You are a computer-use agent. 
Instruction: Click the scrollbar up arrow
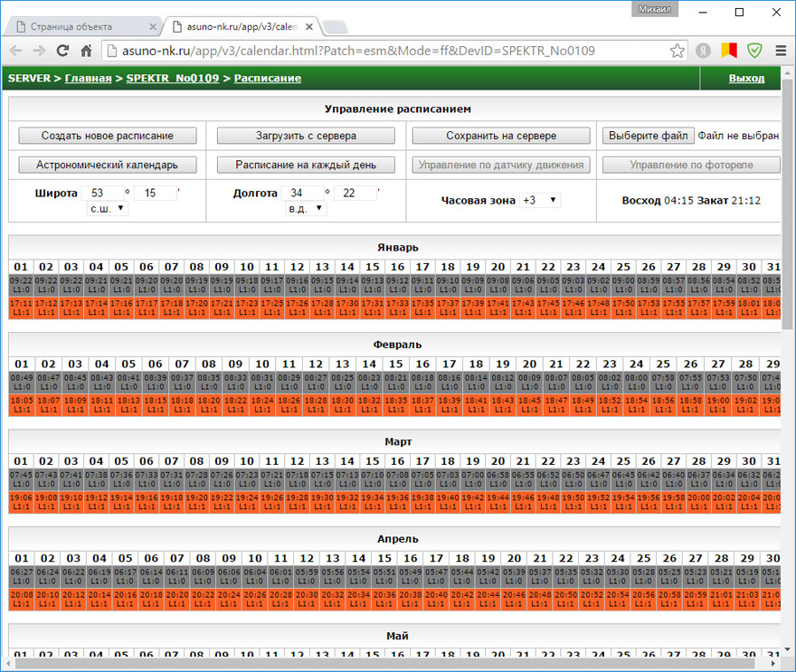click(787, 72)
